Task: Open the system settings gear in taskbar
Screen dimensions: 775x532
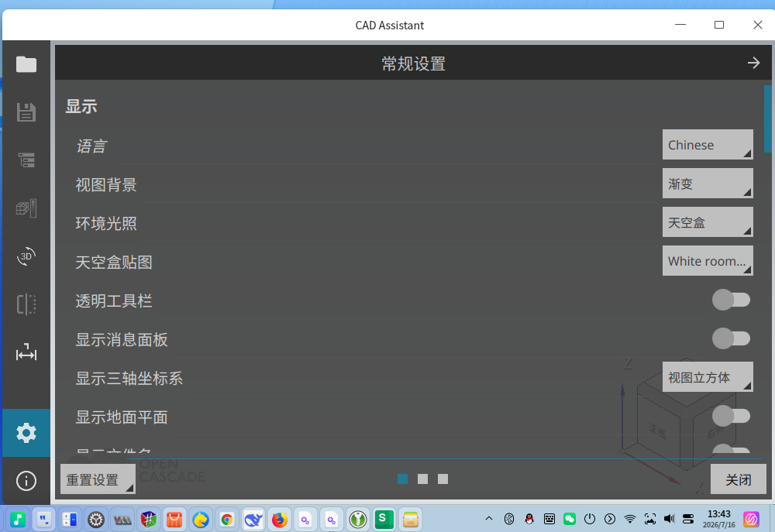Action: 96,520
